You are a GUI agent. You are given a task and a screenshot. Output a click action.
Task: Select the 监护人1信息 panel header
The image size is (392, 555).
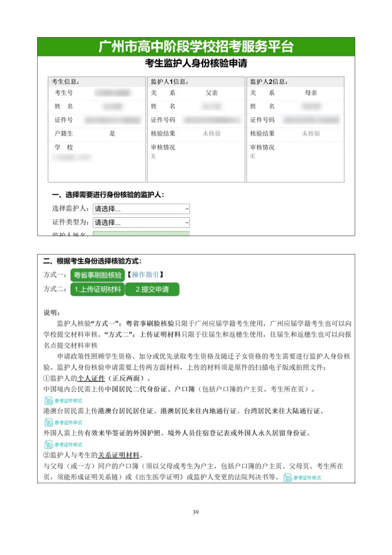click(x=169, y=81)
